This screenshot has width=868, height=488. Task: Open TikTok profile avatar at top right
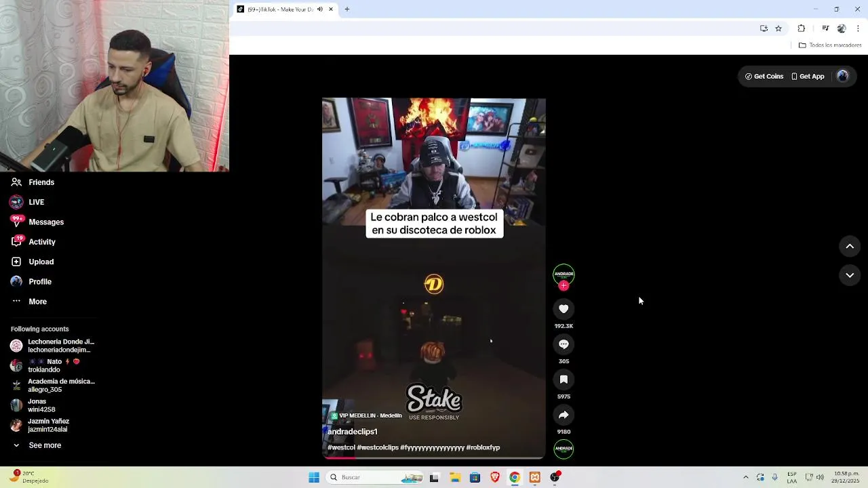point(843,77)
